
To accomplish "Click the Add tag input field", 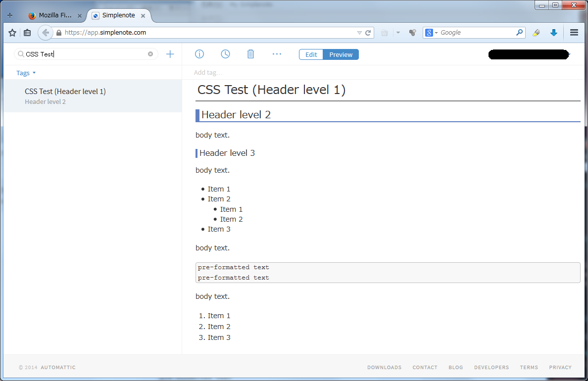I will [x=208, y=72].
